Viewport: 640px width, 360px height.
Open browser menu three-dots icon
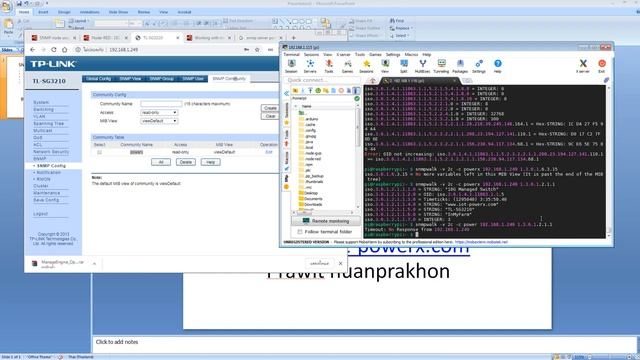pyautogui.click(x=270, y=49)
